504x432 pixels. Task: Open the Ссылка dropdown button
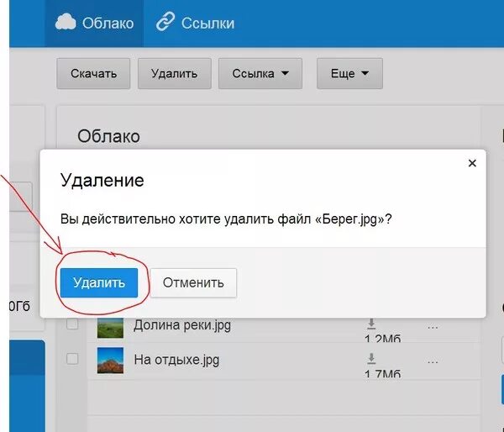(x=260, y=73)
